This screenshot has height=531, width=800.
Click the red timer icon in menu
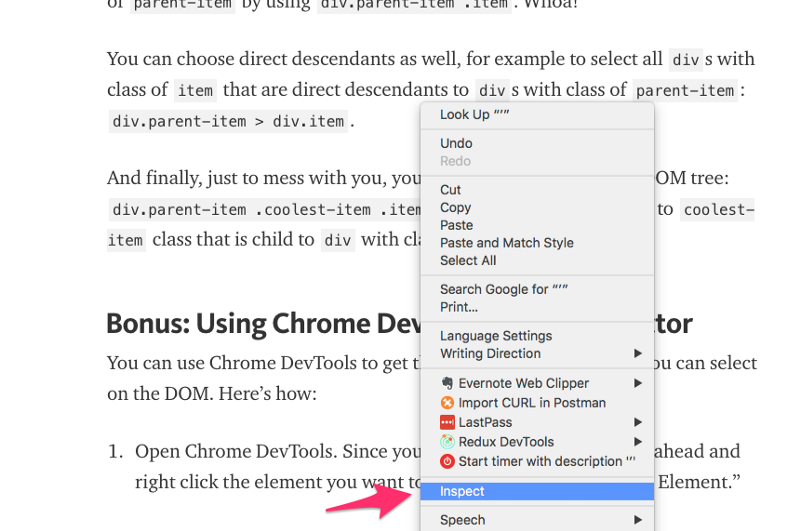tap(448, 461)
